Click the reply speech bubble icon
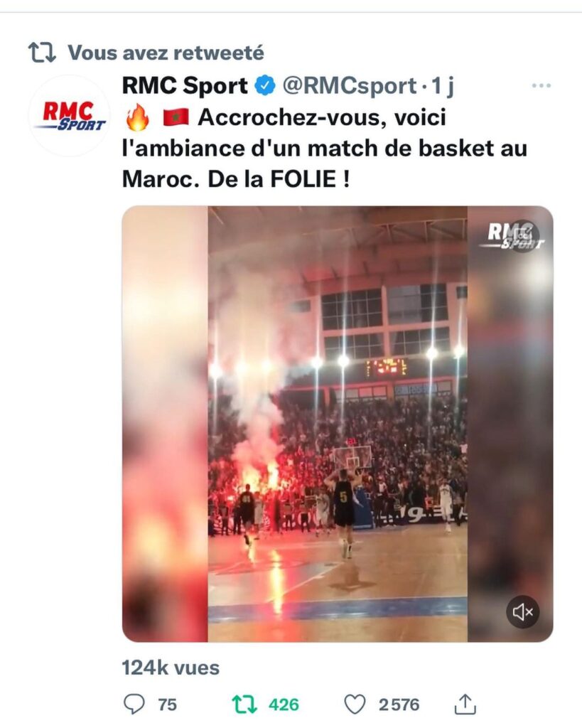The height and width of the screenshot is (728, 582). tap(134, 704)
